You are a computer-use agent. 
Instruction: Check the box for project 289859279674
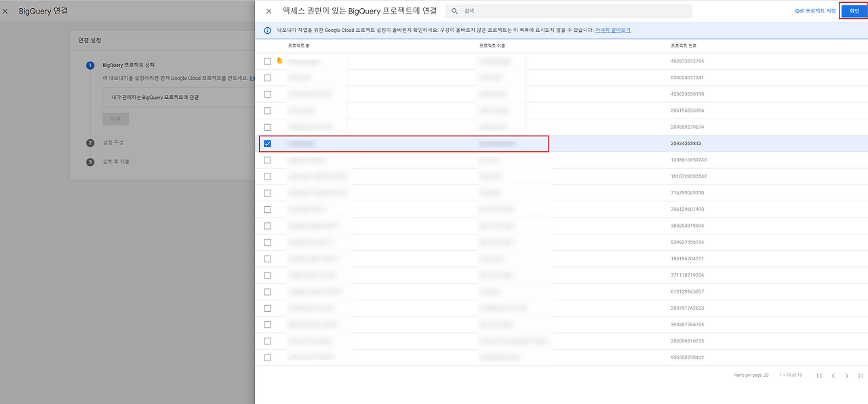tap(267, 127)
